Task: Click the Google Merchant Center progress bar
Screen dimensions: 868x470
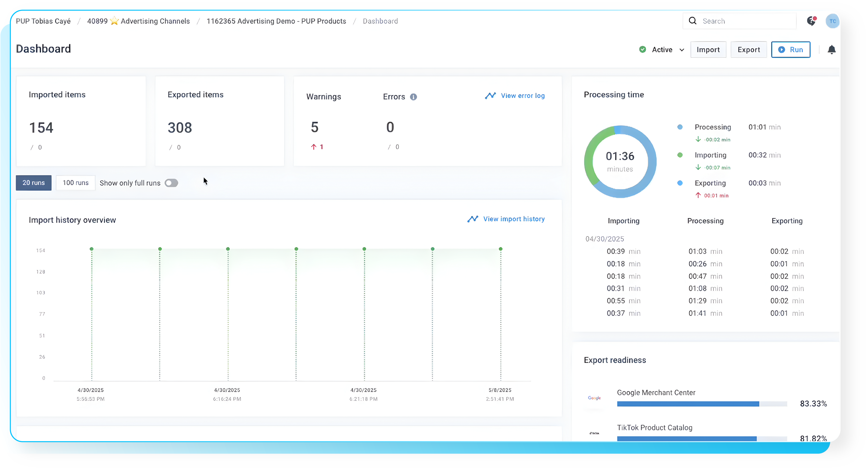Action: click(x=701, y=404)
